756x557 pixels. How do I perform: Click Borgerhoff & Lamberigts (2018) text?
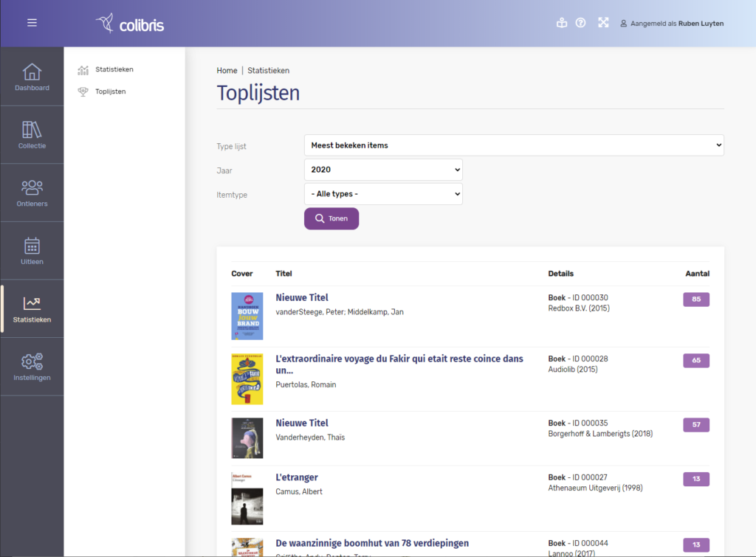click(600, 434)
